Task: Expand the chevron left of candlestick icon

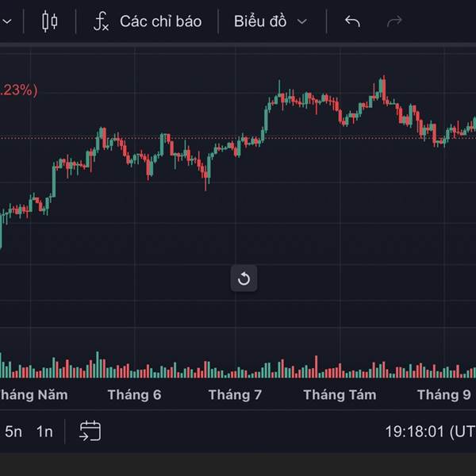Action: tap(8, 21)
